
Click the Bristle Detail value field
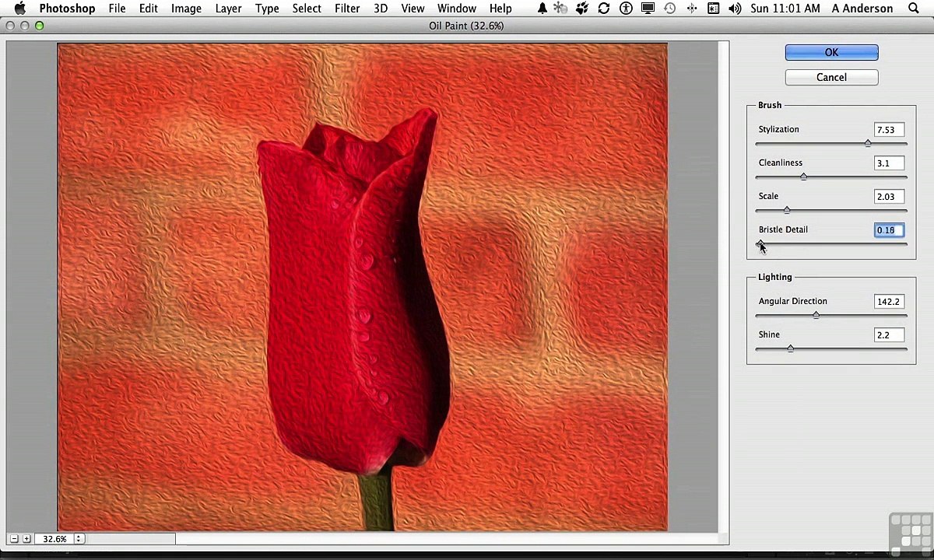[889, 230]
